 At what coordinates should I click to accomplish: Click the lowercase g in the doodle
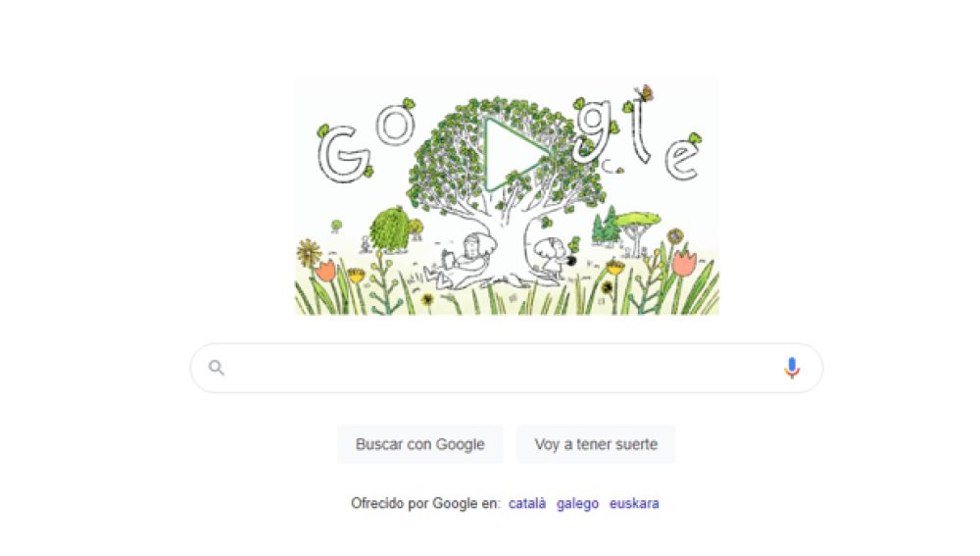(593, 130)
